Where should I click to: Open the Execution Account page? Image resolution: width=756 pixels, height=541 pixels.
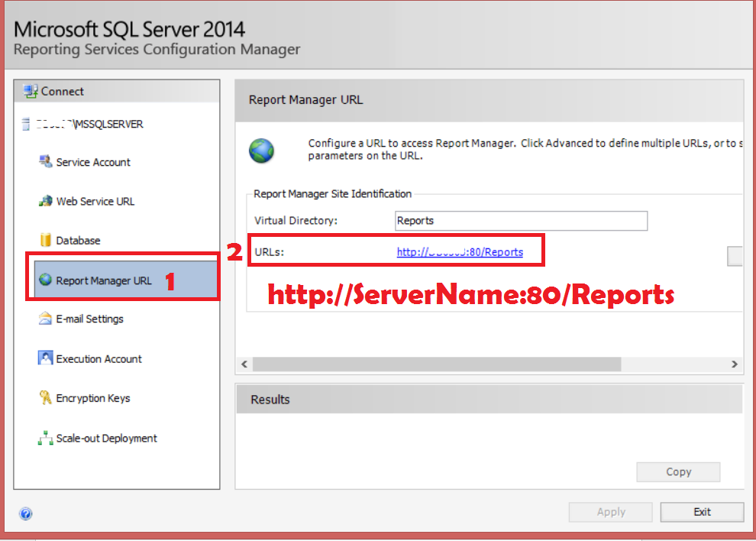click(99, 359)
